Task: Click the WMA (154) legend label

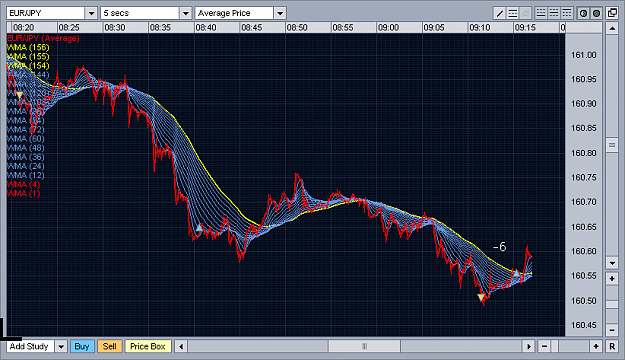Action: click(28, 66)
